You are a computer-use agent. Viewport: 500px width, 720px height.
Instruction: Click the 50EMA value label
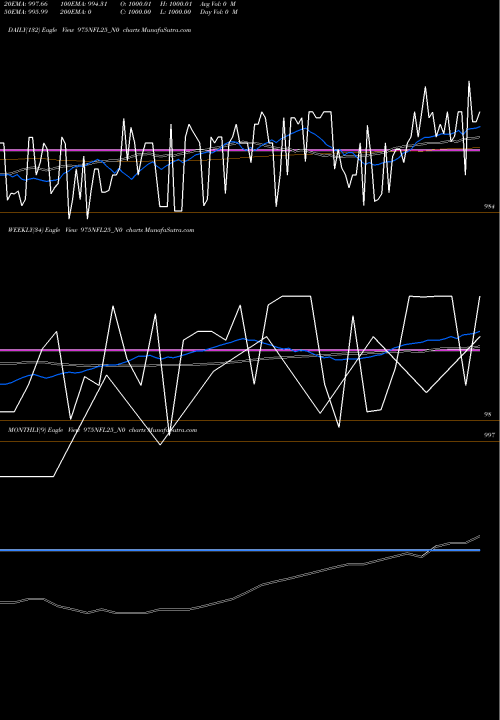click(x=26, y=12)
